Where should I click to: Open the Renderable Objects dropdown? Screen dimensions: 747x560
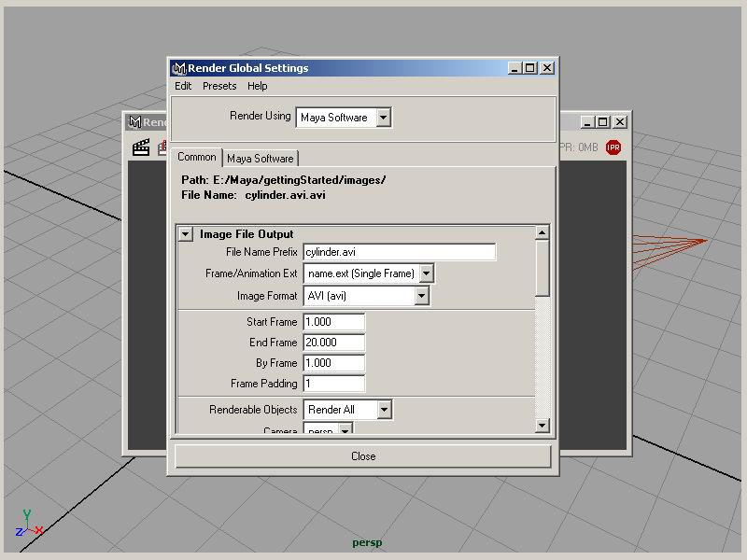pyautogui.click(x=347, y=410)
